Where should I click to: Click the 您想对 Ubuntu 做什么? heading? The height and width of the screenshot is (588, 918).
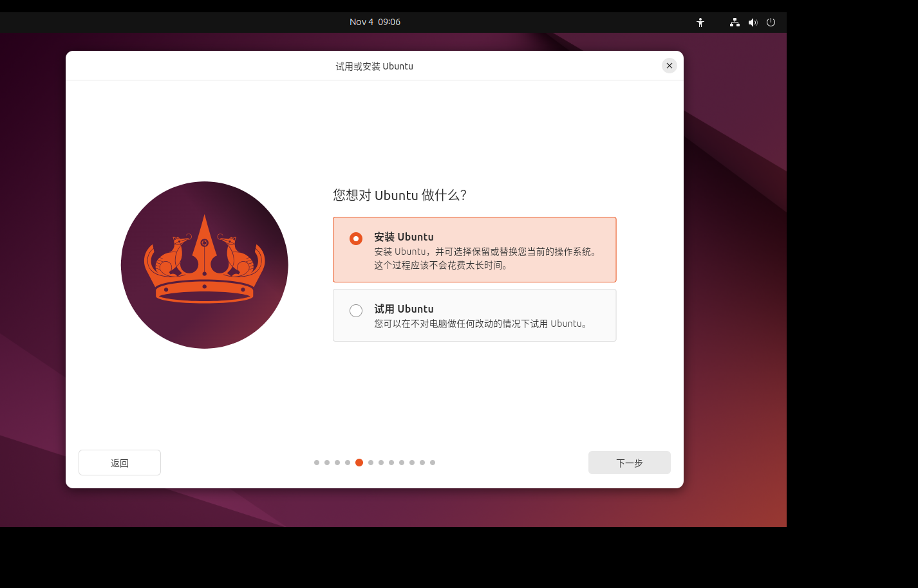(x=400, y=195)
